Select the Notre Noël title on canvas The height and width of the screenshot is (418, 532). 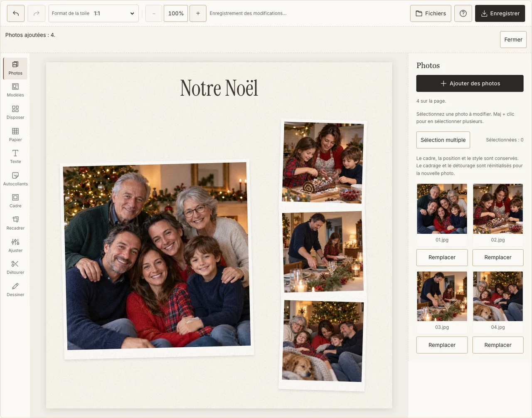[x=219, y=88]
